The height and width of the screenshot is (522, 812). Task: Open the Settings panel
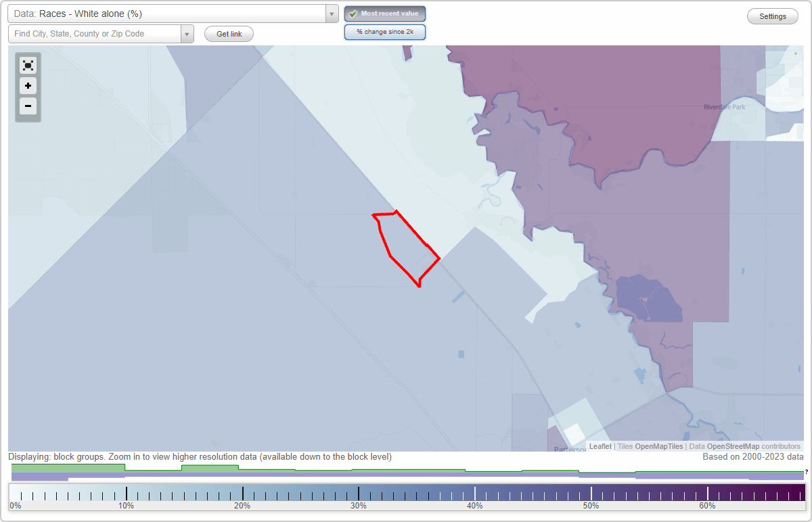772,16
